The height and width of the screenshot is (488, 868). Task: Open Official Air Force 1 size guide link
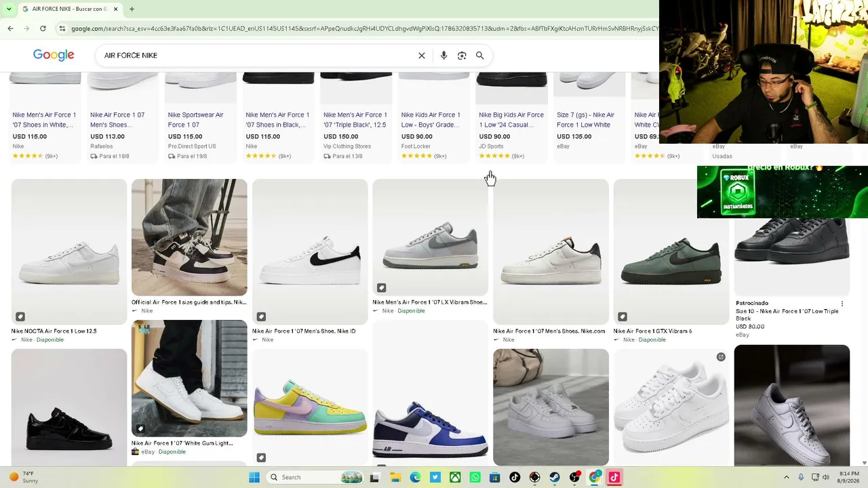(189, 302)
